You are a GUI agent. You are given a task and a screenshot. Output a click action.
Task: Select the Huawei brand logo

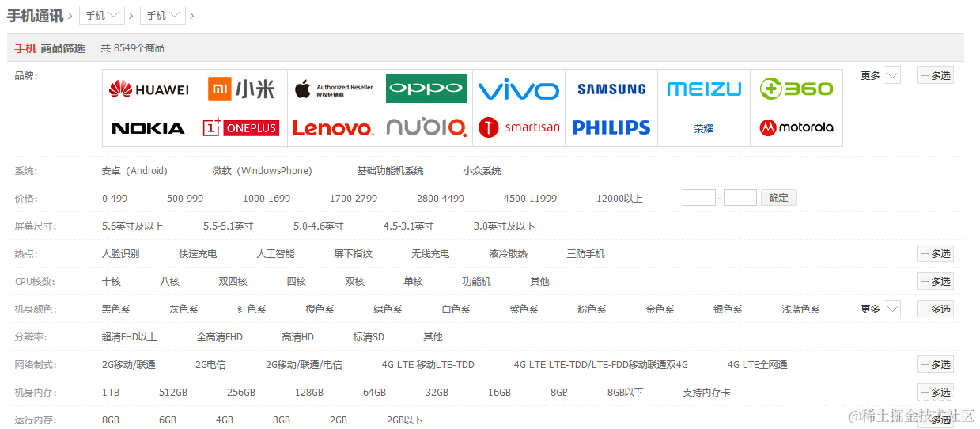[149, 89]
